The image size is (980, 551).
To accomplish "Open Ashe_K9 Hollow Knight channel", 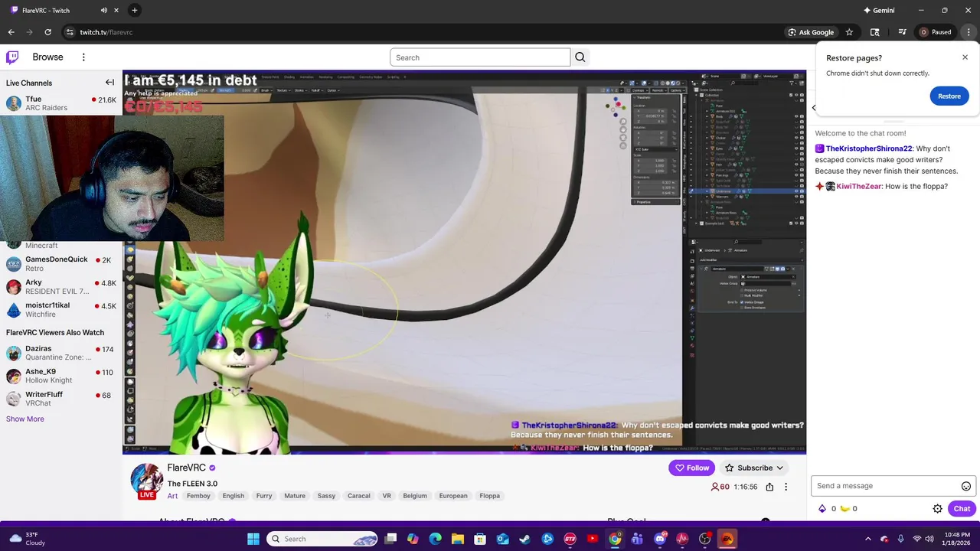I will tap(61, 376).
